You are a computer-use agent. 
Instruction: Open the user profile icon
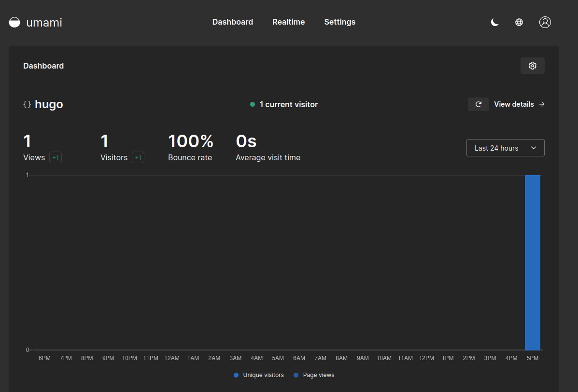(545, 22)
